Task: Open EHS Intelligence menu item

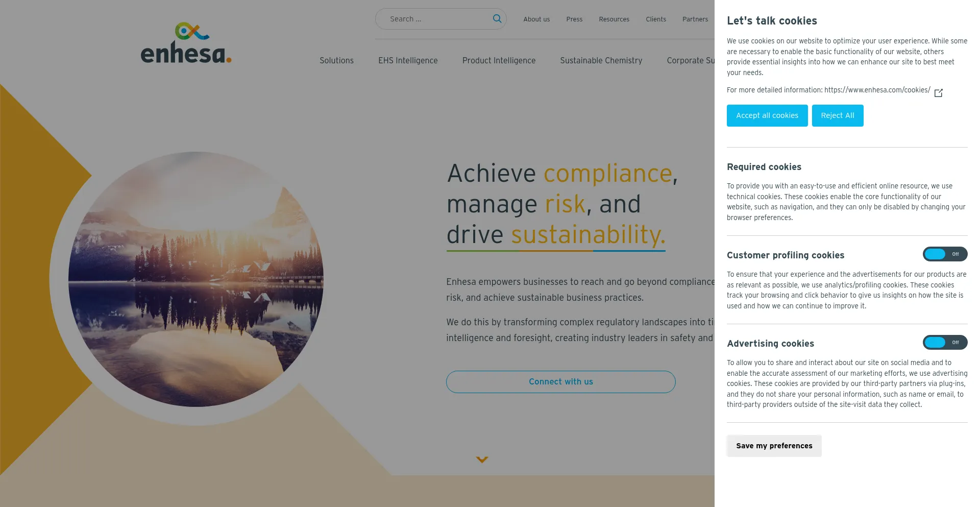Action: click(x=408, y=60)
